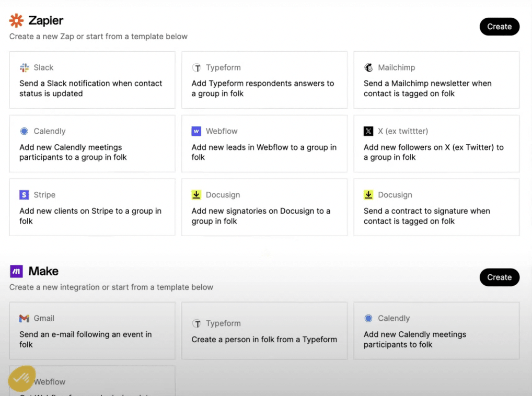532x396 pixels.
Task: Click the Calendly icon in Zapier section
Action: coord(24,131)
